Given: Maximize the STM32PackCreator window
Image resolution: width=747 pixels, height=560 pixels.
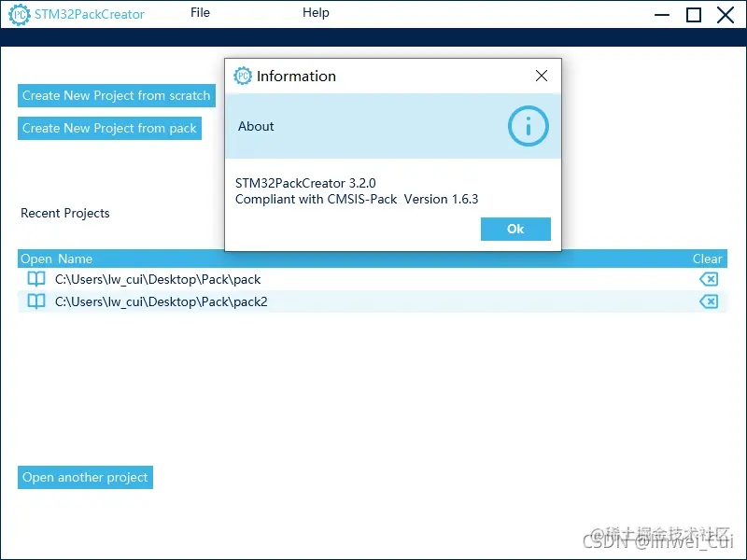Looking at the screenshot, I should 694,15.
